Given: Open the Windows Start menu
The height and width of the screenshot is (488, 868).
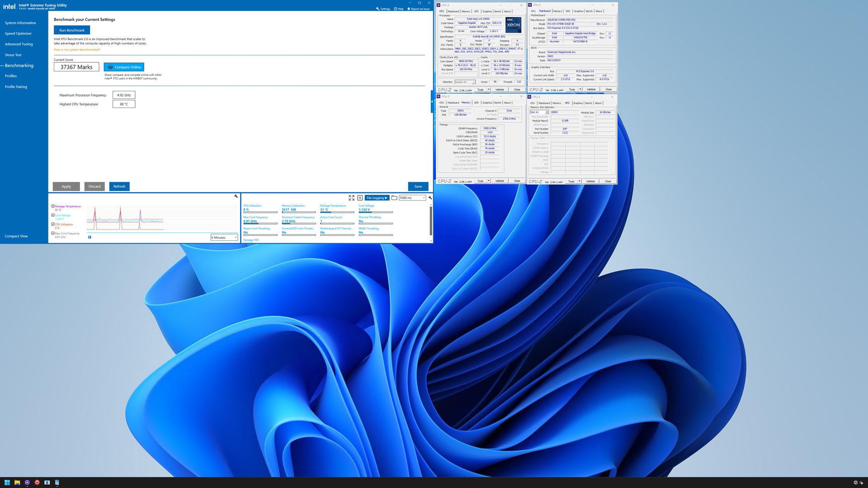Looking at the screenshot, I should coord(7,483).
